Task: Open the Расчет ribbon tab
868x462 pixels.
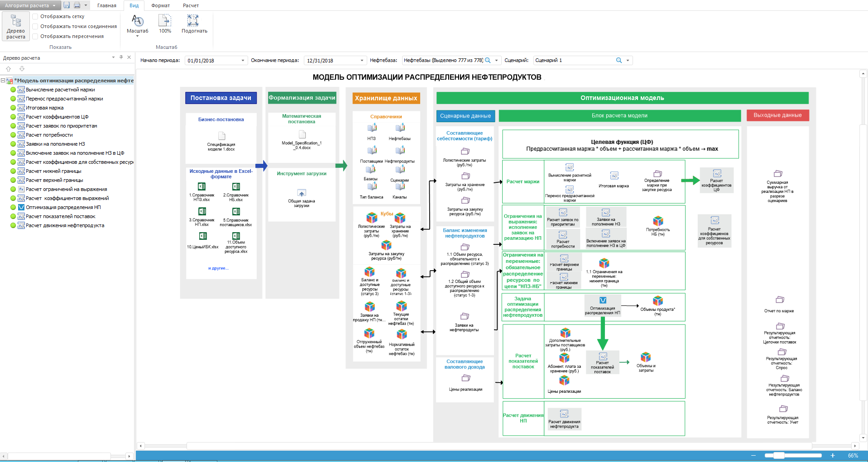Action: 191,5
